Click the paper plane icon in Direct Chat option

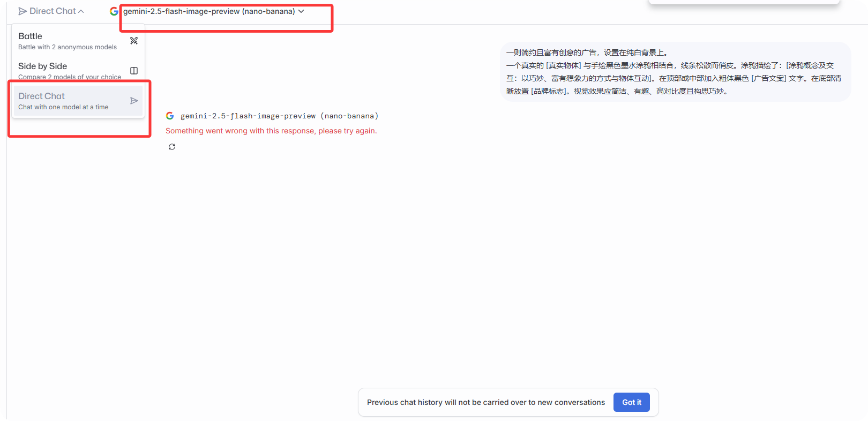[x=134, y=101]
